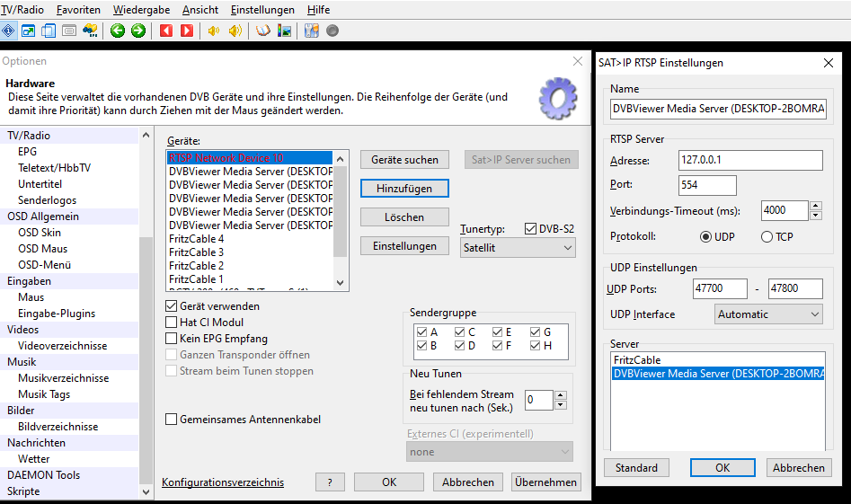Open the Einstellungen menu

(262, 10)
